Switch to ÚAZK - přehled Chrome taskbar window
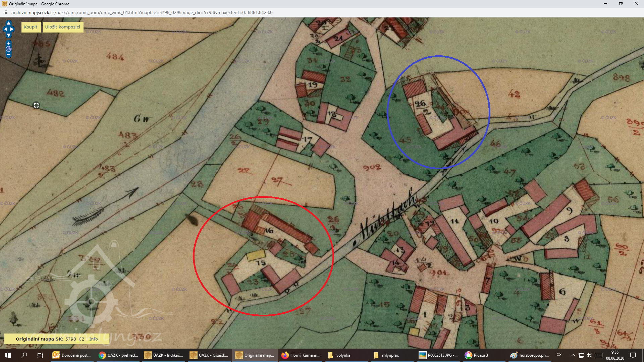This screenshot has height=362, width=644. coord(118,355)
